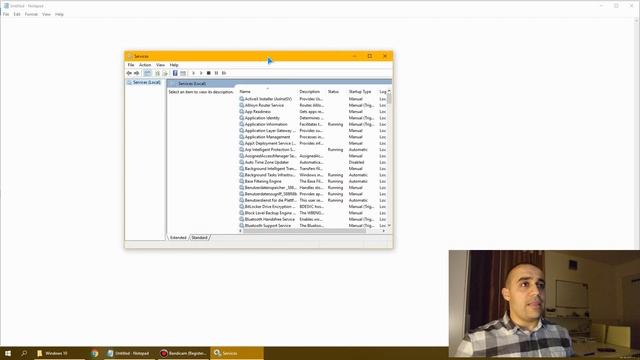This screenshot has height=360, width=640.
Task: Click the Refresh toolbar icon in Services
Action: point(157,73)
